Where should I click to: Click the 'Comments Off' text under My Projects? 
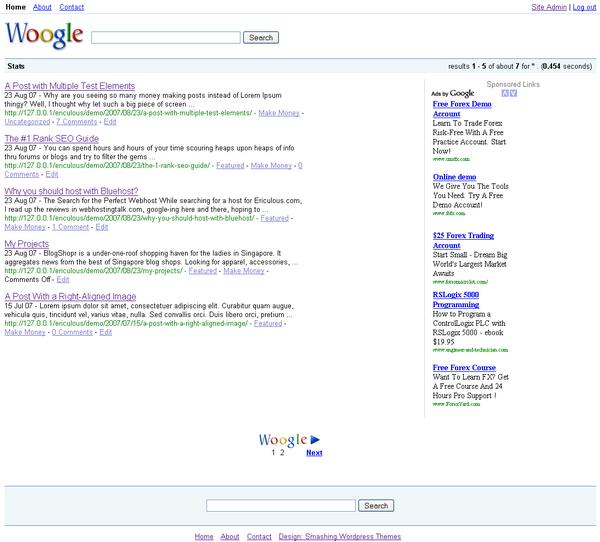click(27, 279)
